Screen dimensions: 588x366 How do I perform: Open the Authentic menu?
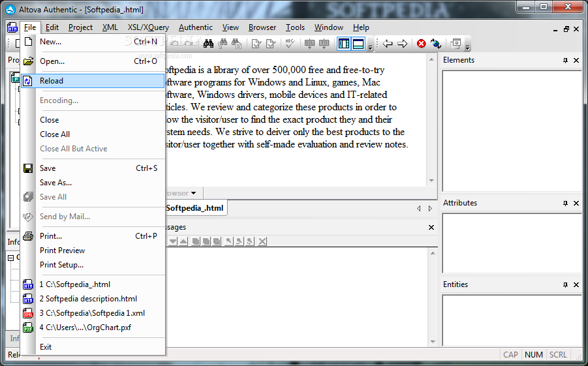click(195, 27)
